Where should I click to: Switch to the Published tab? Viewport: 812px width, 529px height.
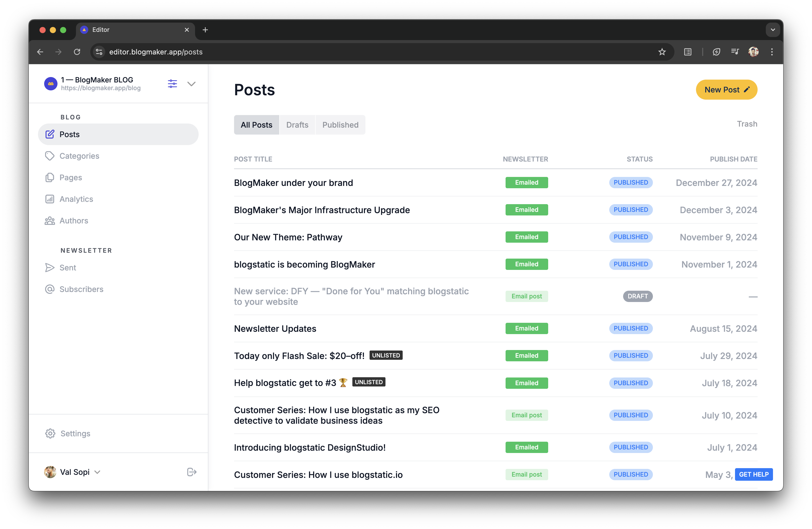pos(340,125)
